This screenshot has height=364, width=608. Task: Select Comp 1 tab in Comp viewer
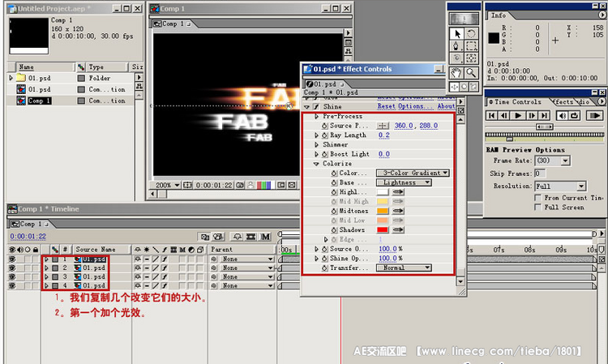point(172,24)
